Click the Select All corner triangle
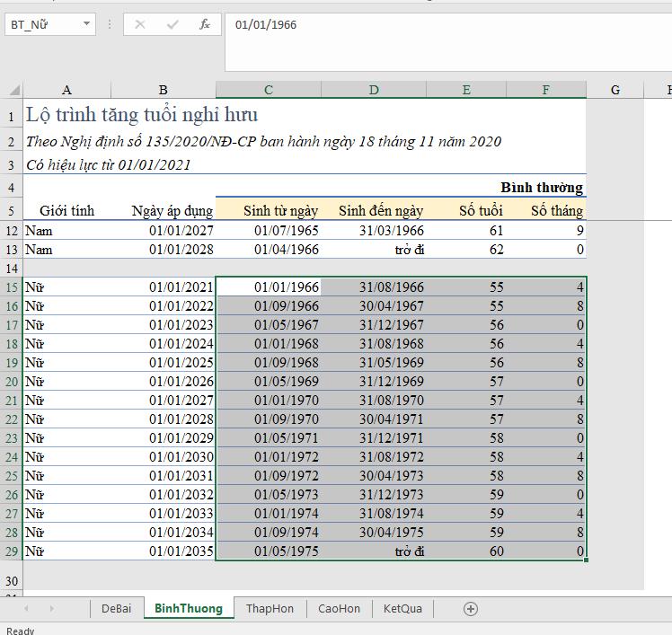 [x=13, y=90]
